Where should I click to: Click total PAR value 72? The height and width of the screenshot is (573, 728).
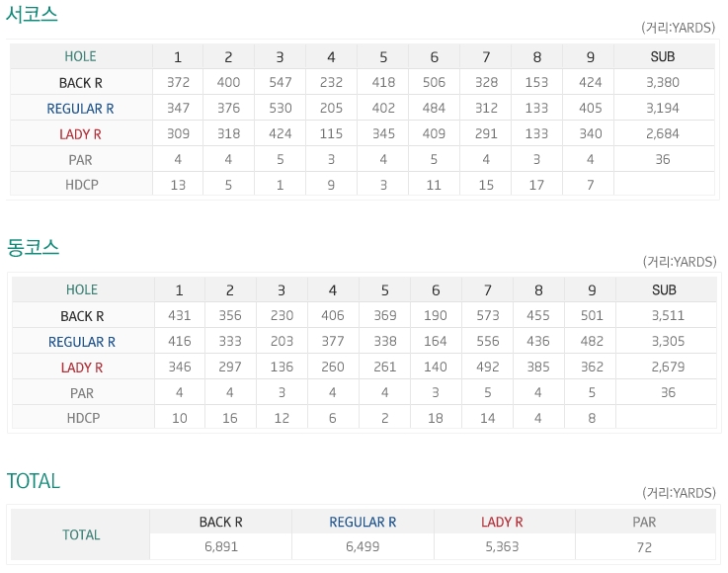[x=644, y=547]
